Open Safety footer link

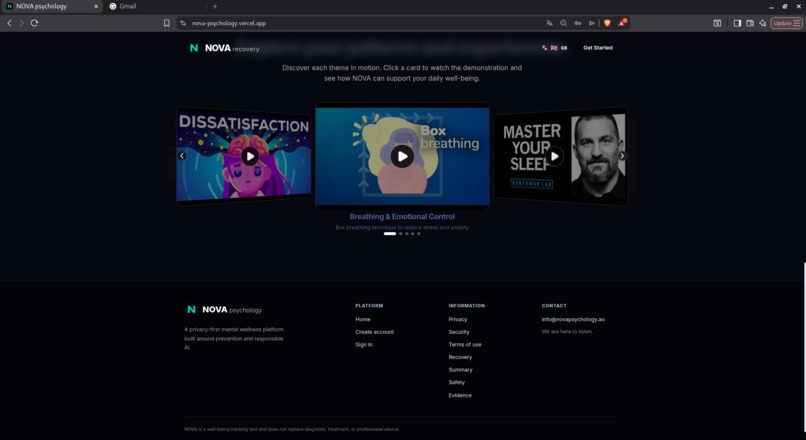click(x=456, y=382)
